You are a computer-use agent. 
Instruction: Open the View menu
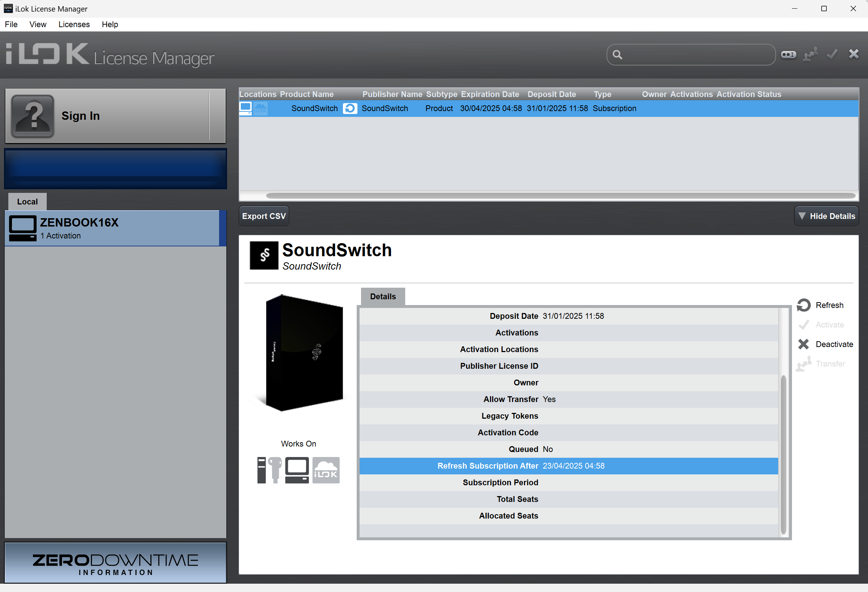[38, 25]
